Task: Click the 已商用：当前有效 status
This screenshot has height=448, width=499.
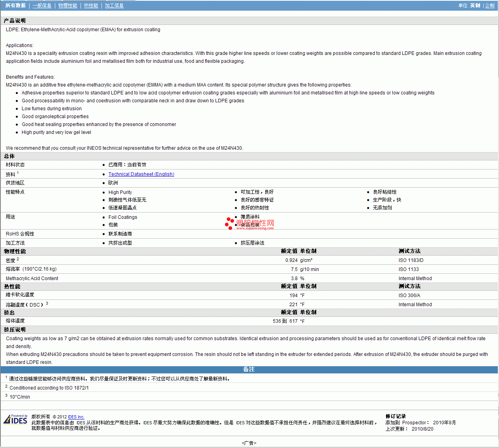Action: pos(127,165)
